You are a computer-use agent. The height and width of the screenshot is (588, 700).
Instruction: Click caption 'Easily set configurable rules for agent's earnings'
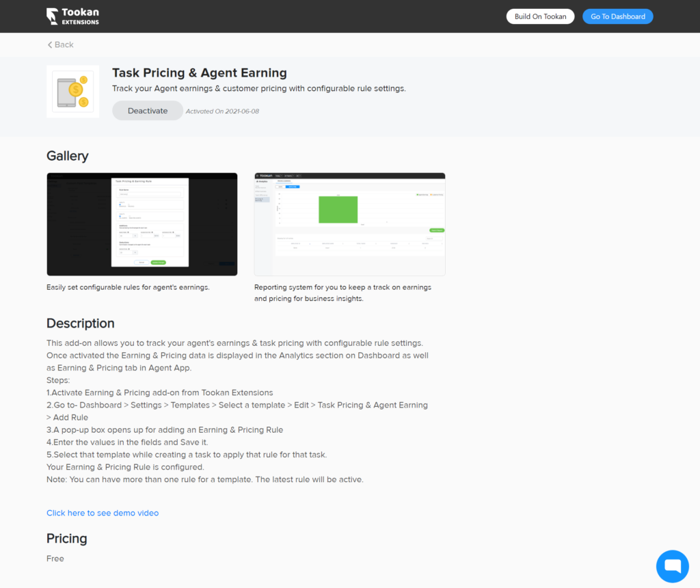click(x=128, y=287)
